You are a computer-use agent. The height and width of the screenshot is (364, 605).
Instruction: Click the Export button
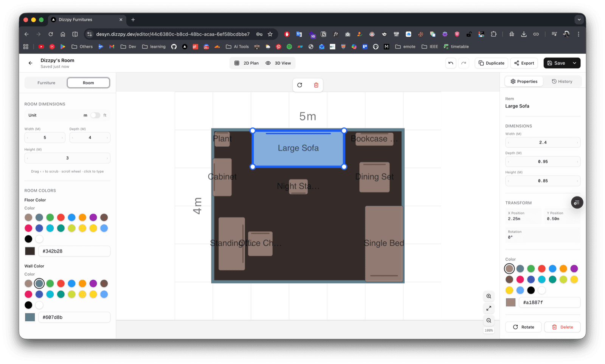(524, 63)
